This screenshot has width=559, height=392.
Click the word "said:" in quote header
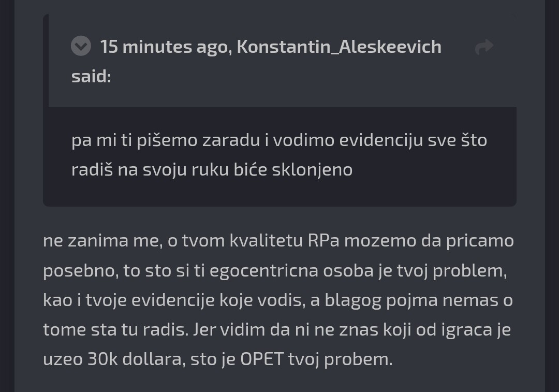[x=91, y=76]
